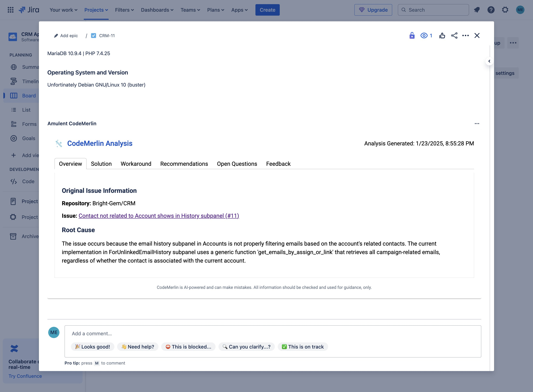Screen dimensions: 533x392
Task: Expand the Your work dropdown
Action: [63, 10]
